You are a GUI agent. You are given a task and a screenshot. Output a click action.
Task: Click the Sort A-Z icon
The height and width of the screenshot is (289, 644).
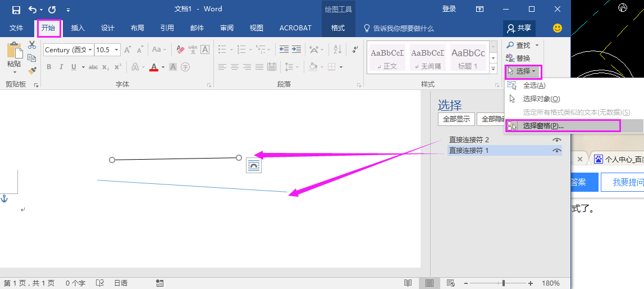pos(337,49)
